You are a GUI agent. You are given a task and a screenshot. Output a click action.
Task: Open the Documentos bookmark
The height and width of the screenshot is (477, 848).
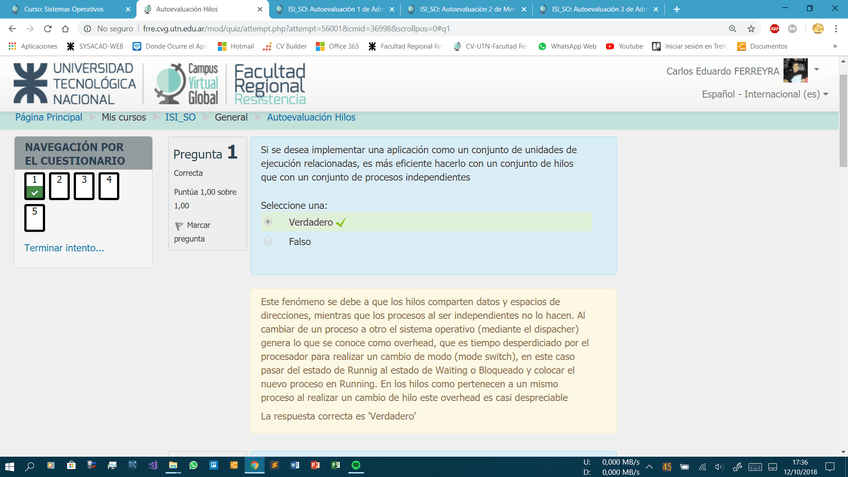[763, 47]
